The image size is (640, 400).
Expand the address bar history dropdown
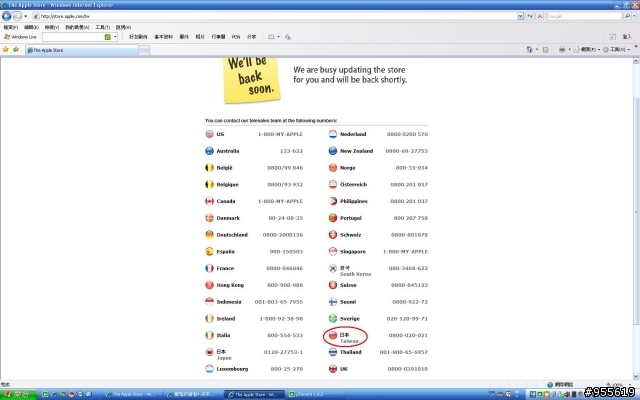(520, 16)
